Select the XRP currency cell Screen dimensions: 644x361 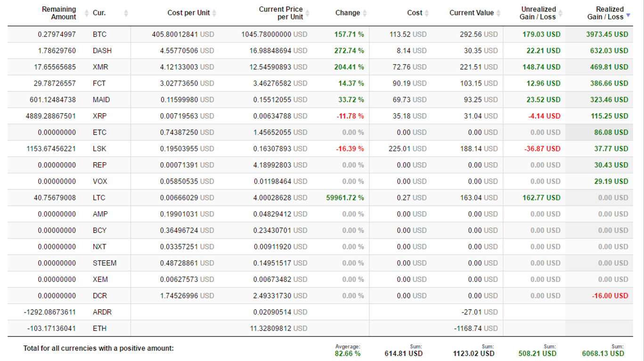[99, 116]
